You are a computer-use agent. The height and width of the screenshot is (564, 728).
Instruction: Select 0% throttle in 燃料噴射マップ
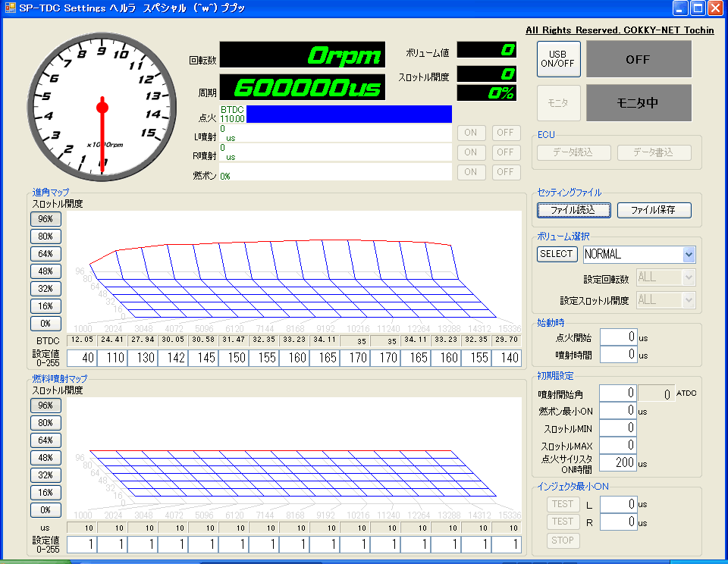[x=45, y=510]
